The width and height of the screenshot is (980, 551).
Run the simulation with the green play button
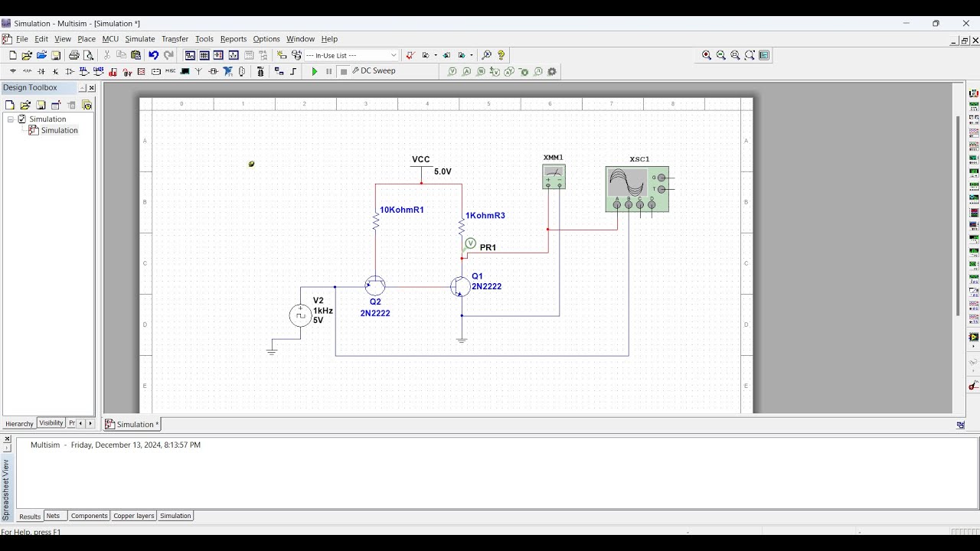(x=314, y=71)
